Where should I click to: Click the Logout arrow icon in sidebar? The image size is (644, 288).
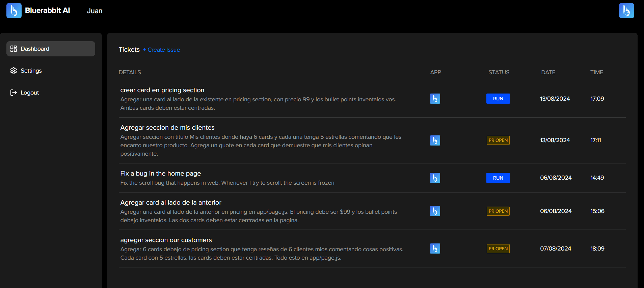[x=14, y=93]
